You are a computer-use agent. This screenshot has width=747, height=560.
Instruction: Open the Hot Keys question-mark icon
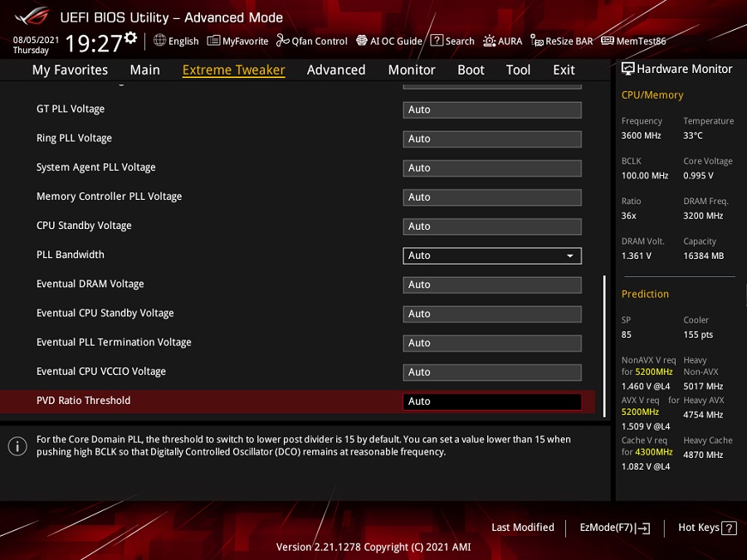[729, 528]
